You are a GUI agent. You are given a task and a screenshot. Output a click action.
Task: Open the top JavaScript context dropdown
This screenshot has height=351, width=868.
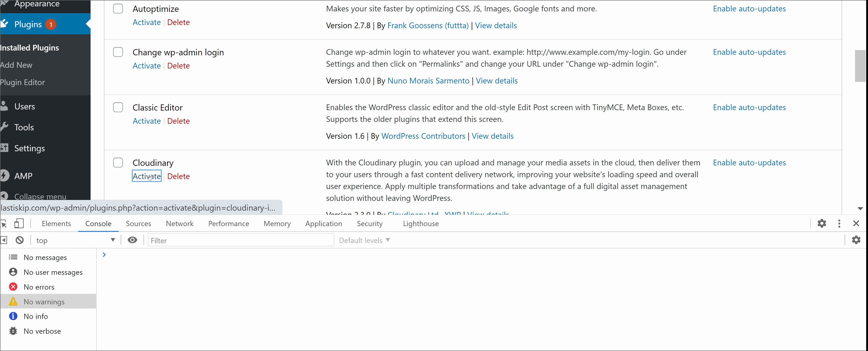pyautogui.click(x=76, y=240)
